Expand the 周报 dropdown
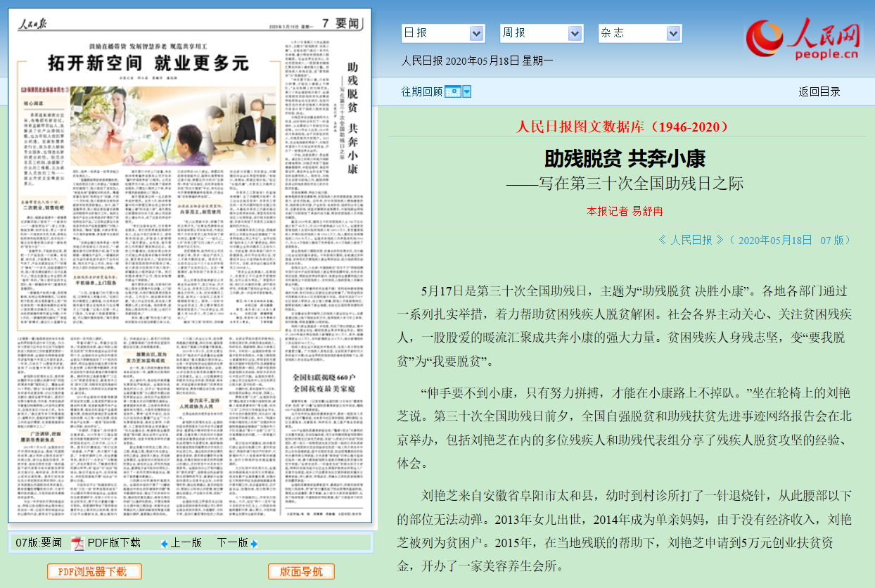Image resolution: width=875 pixels, height=588 pixels. click(575, 33)
